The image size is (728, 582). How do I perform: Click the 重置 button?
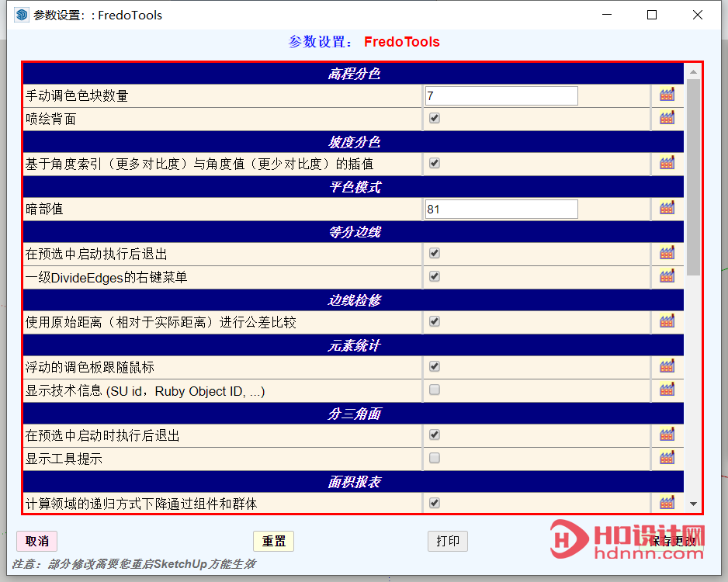pyautogui.click(x=273, y=541)
